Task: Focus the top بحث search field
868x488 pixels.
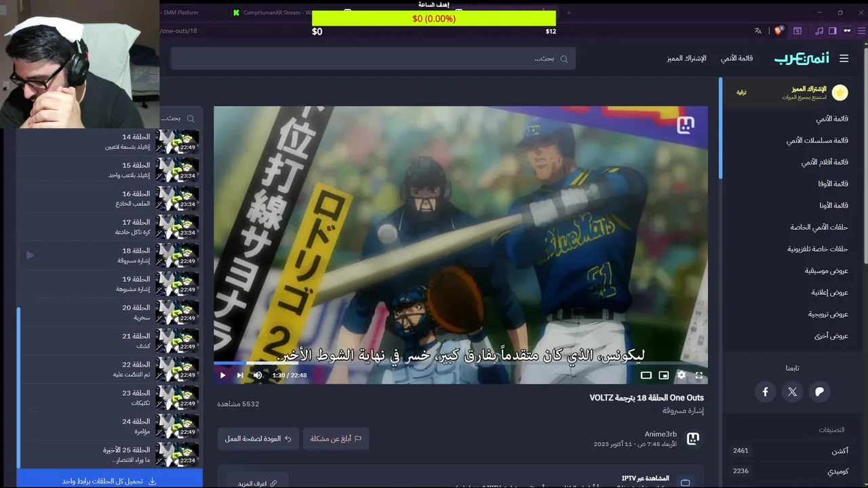Action: (x=373, y=58)
